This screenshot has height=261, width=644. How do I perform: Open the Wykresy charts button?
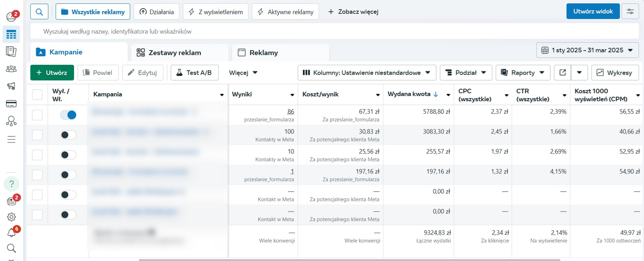point(615,73)
